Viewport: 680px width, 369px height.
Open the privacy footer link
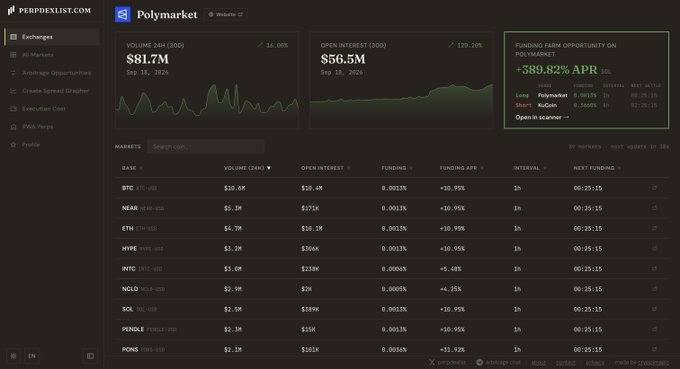point(595,362)
